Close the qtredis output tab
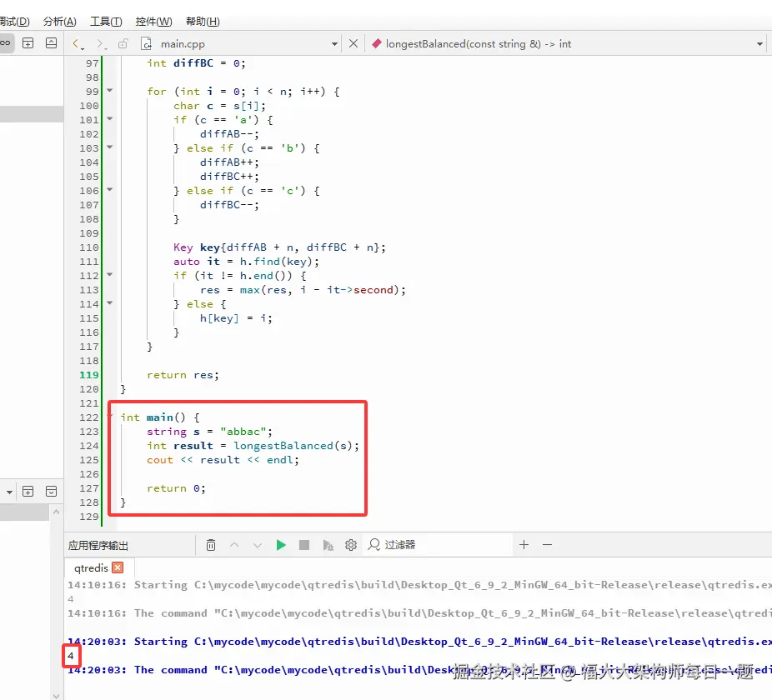772x700 pixels. [118, 567]
